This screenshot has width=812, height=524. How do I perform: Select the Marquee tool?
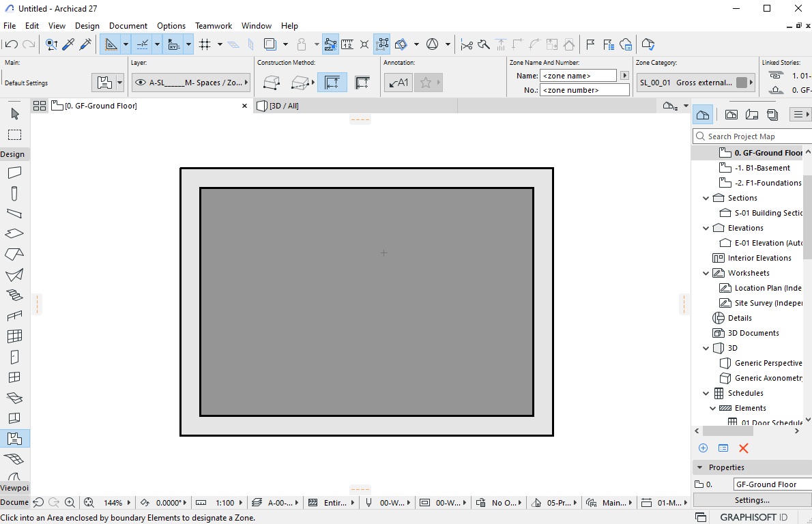(x=14, y=134)
